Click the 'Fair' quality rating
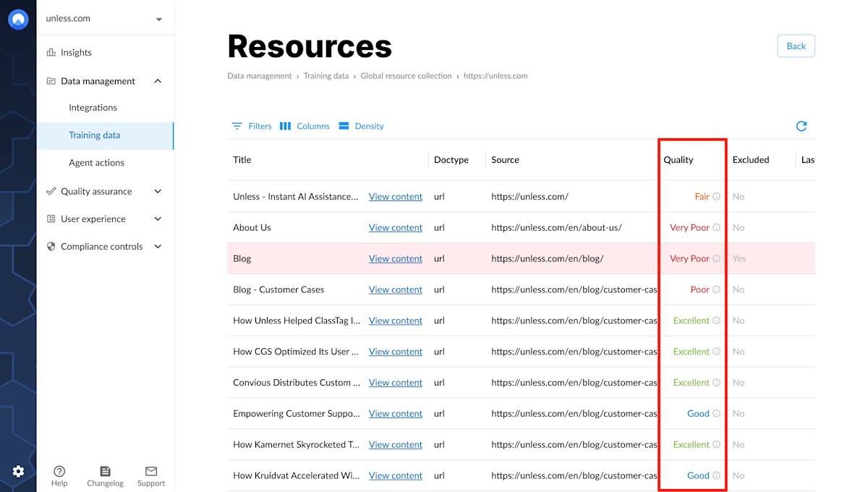868x492 pixels. coord(702,196)
